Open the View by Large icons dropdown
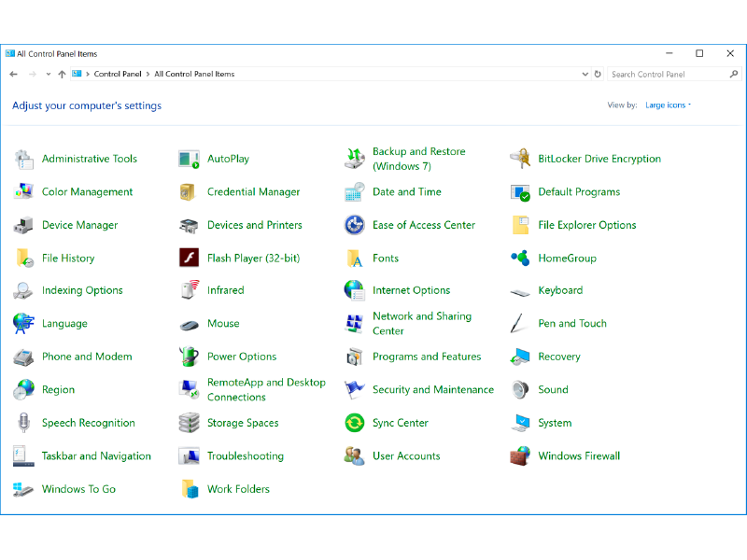 [x=667, y=105]
